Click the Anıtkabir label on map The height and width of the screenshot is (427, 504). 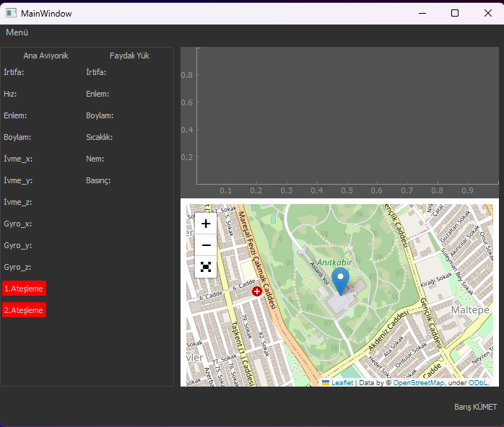pos(334,263)
